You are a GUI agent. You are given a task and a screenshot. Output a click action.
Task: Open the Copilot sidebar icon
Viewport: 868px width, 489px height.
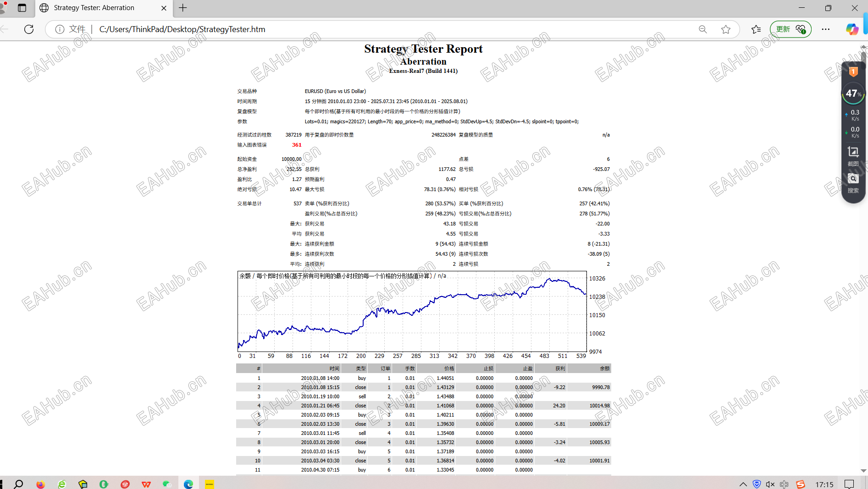852,29
